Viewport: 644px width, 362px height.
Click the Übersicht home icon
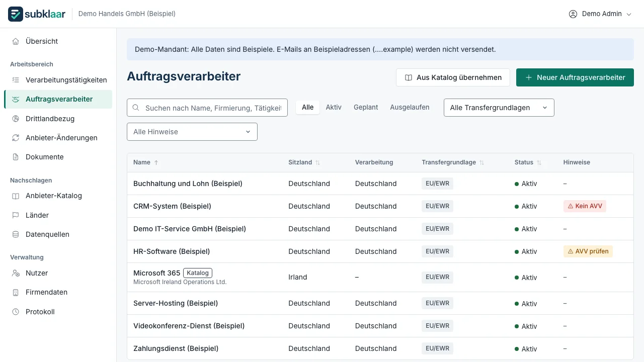[16, 41]
